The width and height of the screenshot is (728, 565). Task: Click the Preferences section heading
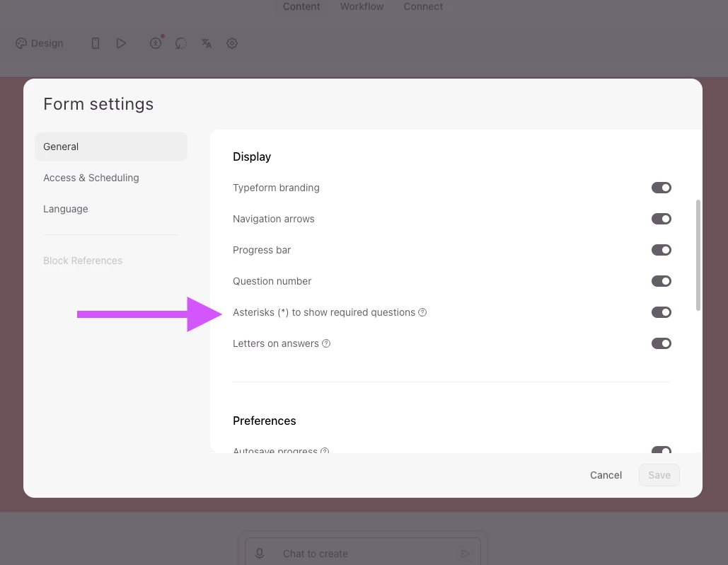click(x=264, y=421)
